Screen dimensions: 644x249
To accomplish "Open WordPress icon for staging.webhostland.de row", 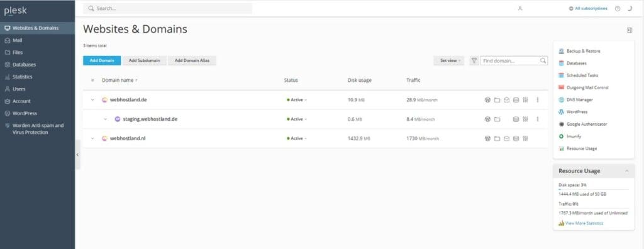I will (x=487, y=119).
